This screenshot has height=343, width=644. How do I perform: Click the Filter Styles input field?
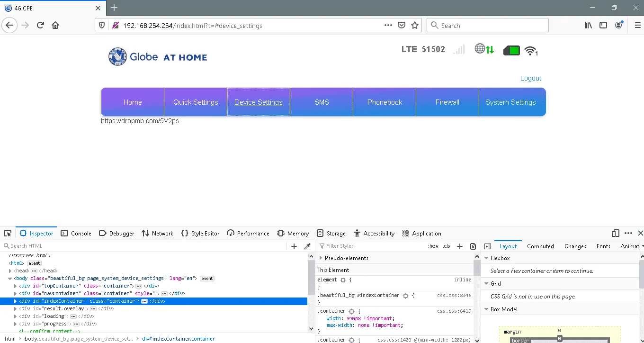[x=372, y=246]
